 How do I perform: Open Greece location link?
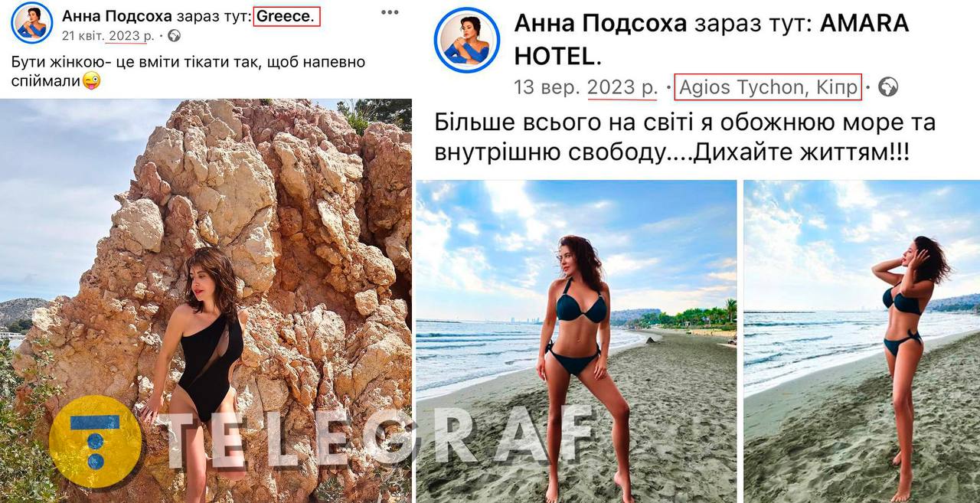pos(287,15)
